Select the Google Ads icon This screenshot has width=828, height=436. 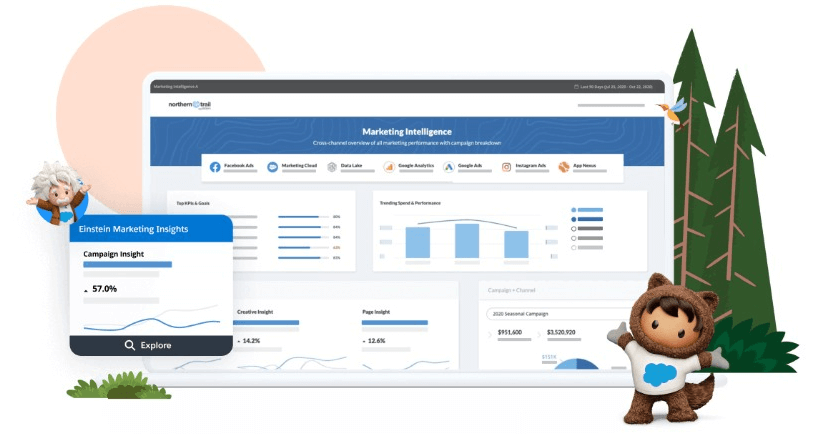coord(448,167)
